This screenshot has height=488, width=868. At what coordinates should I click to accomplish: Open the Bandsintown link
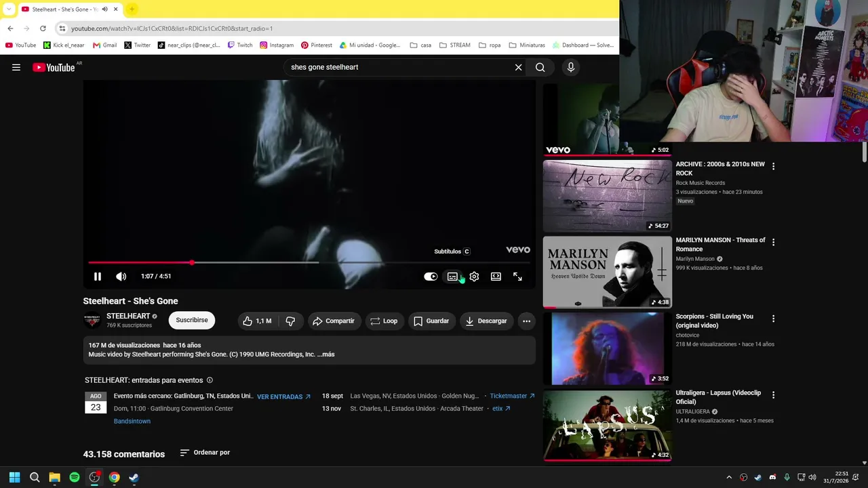132,421
